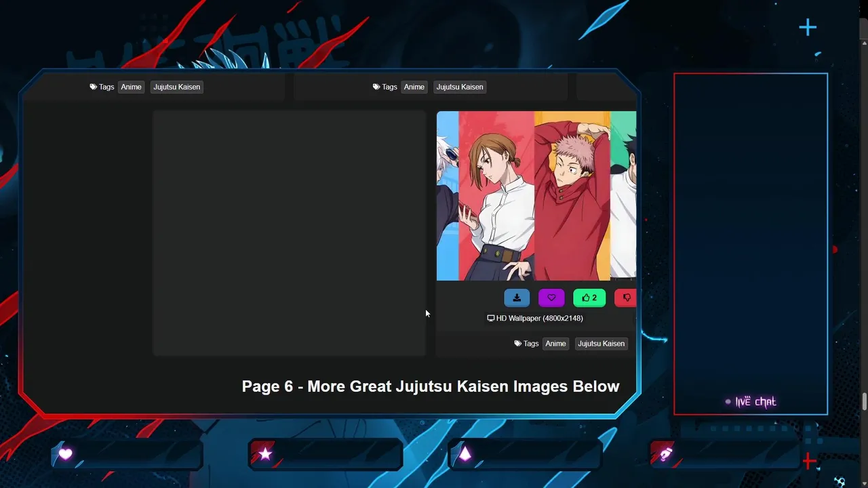Open the Jujutsu Kaisen characters wallpaper thumbnail
The image size is (868, 488).
[536, 196]
